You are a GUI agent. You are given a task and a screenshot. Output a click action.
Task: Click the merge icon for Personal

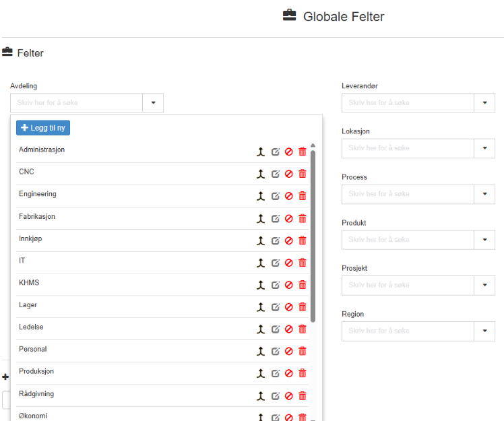[x=261, y=351]
